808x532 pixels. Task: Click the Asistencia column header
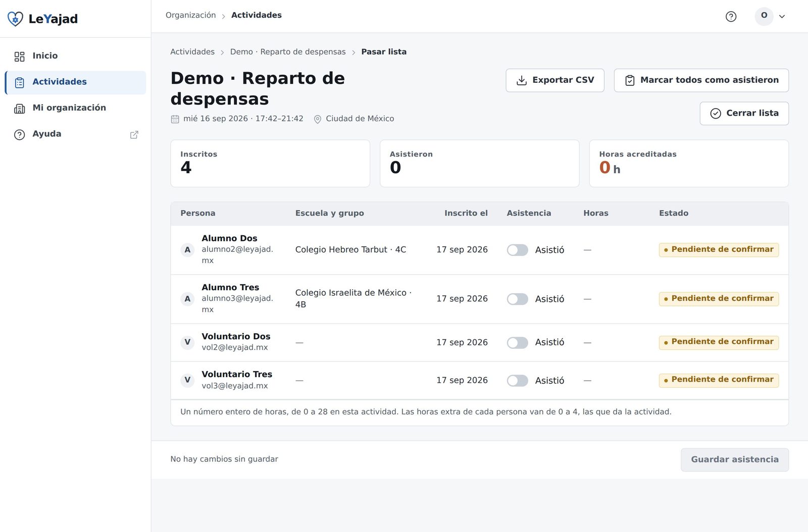click(529, 214)
